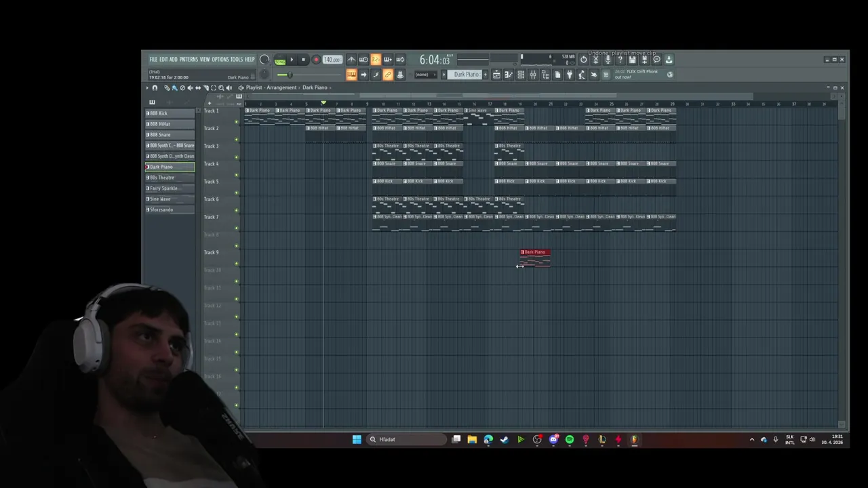Click the Play transport button
The image size is (868, 488).
point(292,60)
